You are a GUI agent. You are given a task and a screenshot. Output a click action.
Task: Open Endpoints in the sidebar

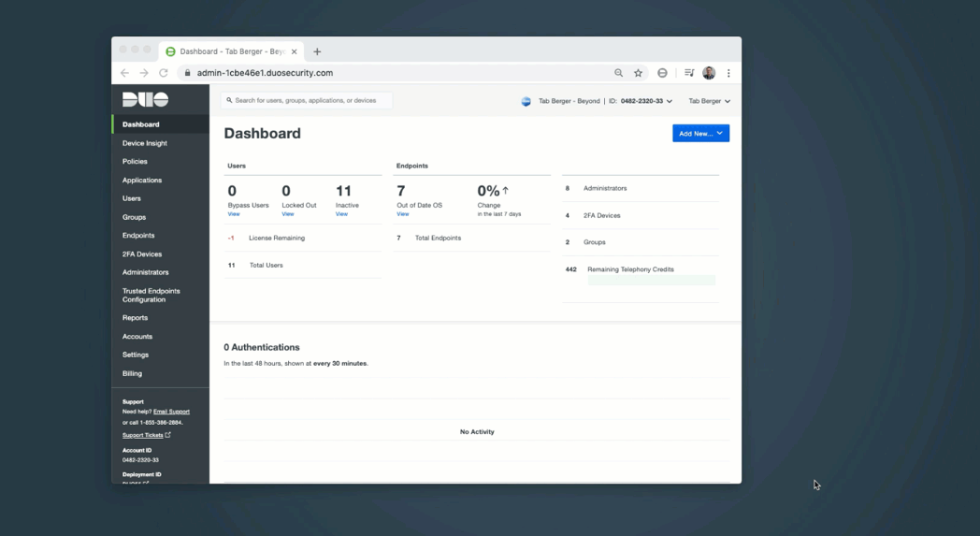(138, 235)
